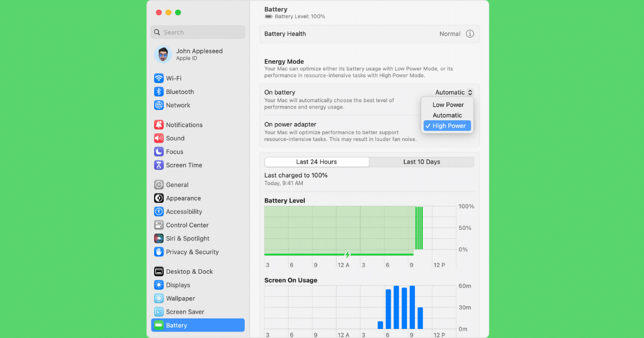Click the charging bolt marker on battery chart

(347, 254)
